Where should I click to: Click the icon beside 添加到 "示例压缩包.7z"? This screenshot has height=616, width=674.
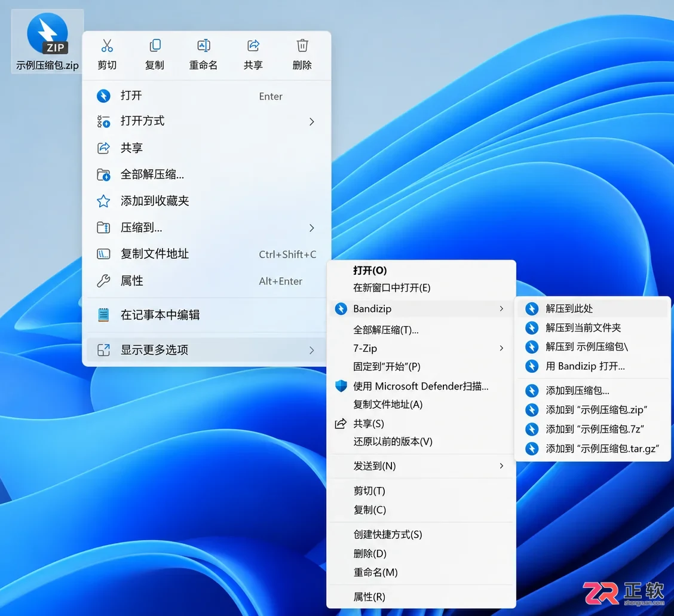532,429
